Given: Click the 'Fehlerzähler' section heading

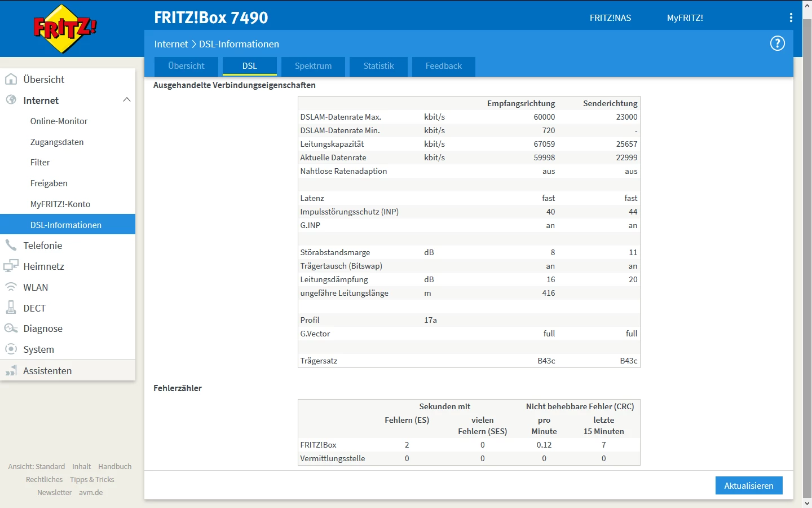Looking at the screenshot, I should click(178, 388).
